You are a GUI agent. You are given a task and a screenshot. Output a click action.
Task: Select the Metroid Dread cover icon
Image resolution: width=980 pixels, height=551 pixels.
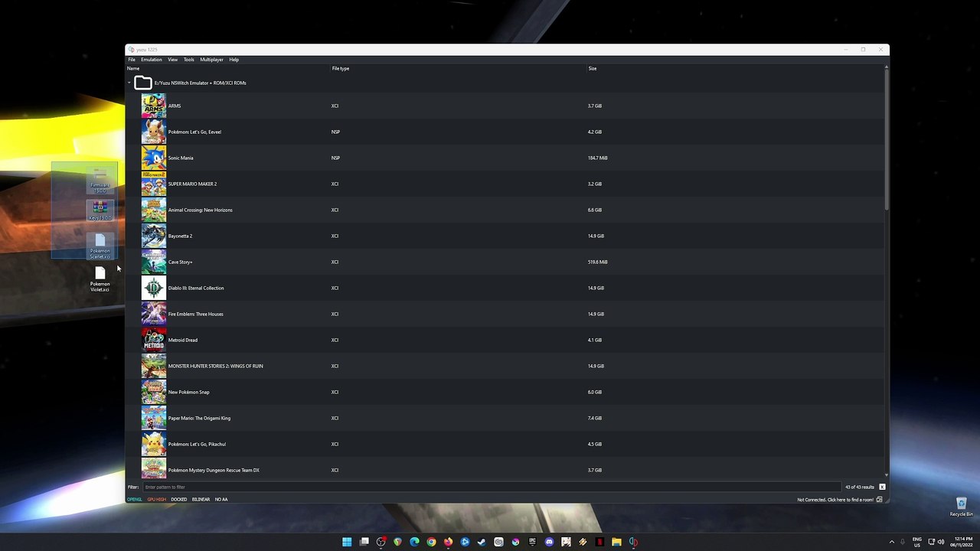click(153, 340)
